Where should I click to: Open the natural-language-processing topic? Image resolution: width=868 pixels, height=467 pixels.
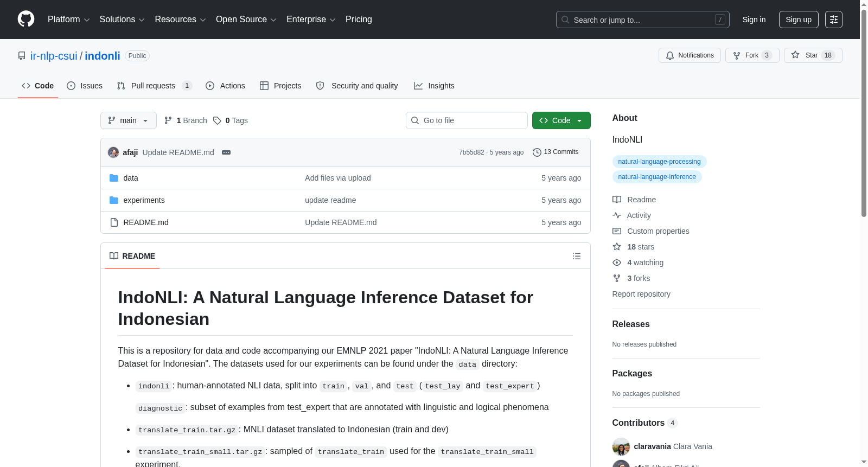coord(659,162)
